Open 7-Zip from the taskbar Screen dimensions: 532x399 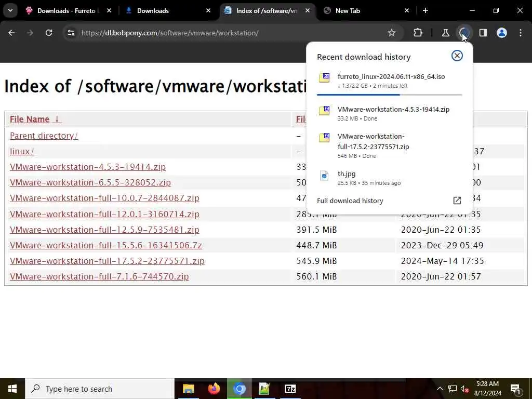coord(290,389)
